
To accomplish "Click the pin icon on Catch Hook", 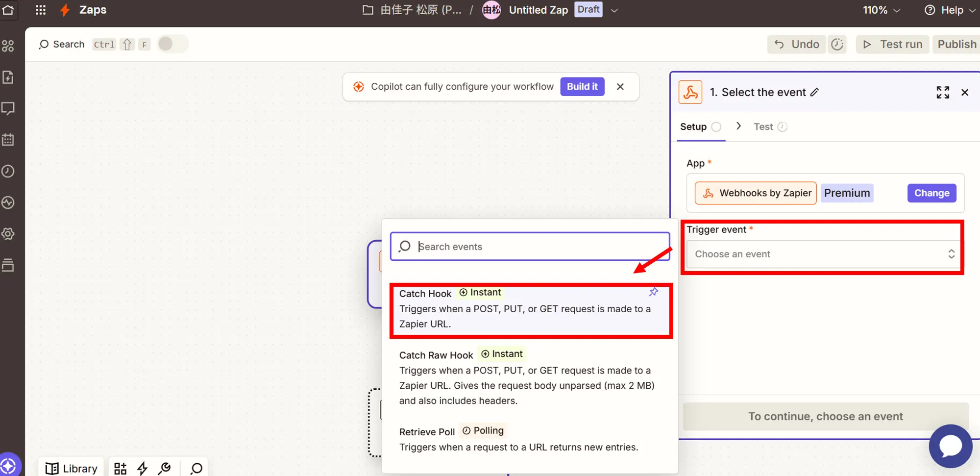I will [x=653, y=292].
